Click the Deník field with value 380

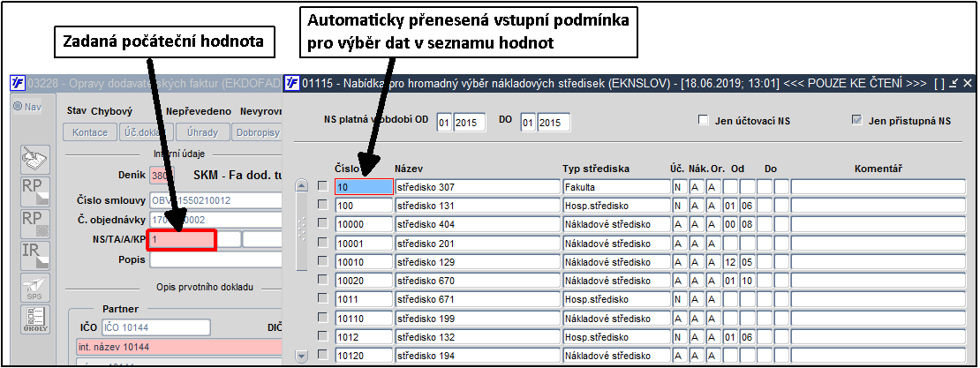(162, 176)
